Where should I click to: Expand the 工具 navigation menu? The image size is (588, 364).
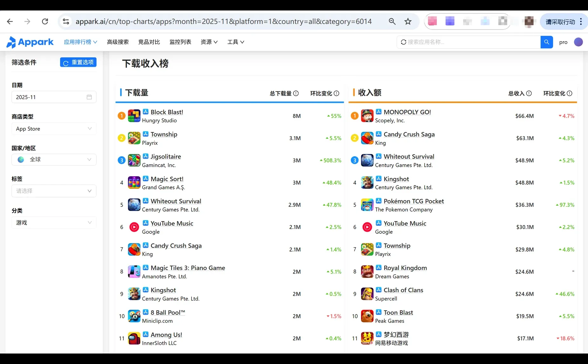(236, 42)
